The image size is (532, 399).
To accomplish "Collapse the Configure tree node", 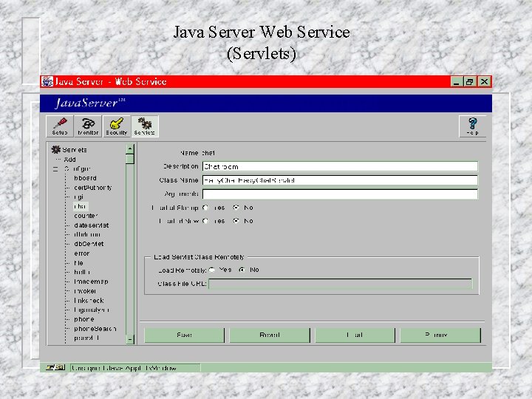I will pyautogui.click(x=55, y=169).
